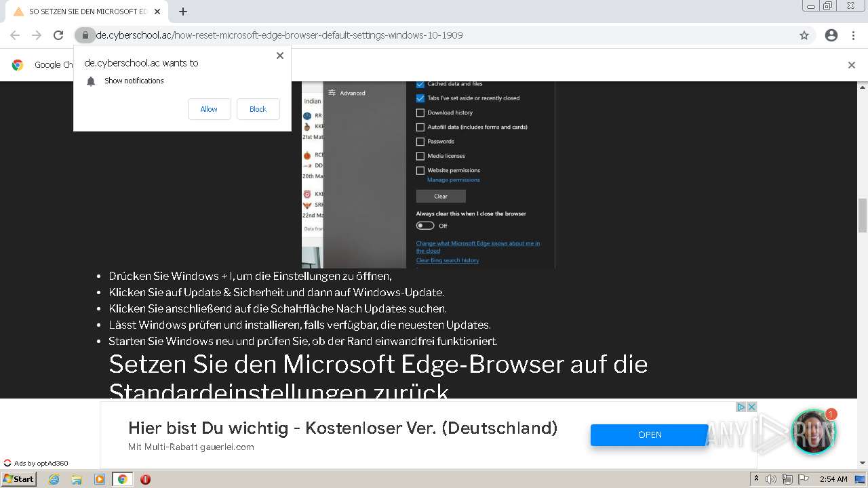Dismiss the Google Chrome infobar

point(852,65)
